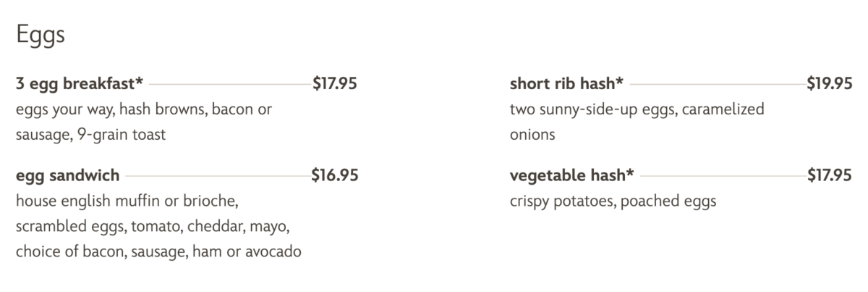Viewport: 868px width, 292px height.
Task: Click the Eggs section heading
Action: click(41, 36)
